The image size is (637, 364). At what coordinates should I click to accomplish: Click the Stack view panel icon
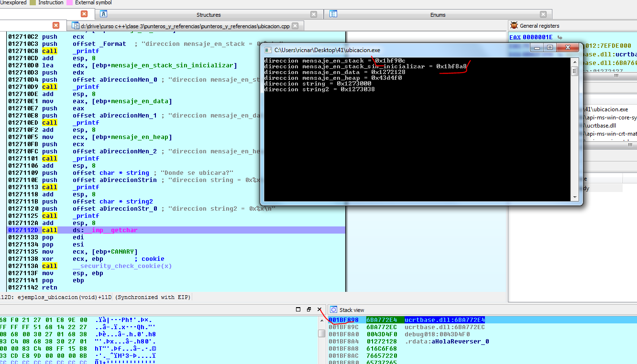333,310
